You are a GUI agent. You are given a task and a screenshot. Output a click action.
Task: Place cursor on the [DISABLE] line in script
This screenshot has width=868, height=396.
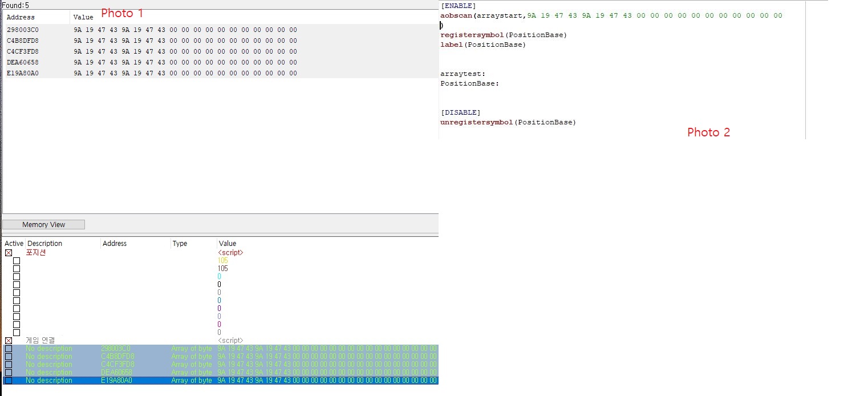(460, 112)
